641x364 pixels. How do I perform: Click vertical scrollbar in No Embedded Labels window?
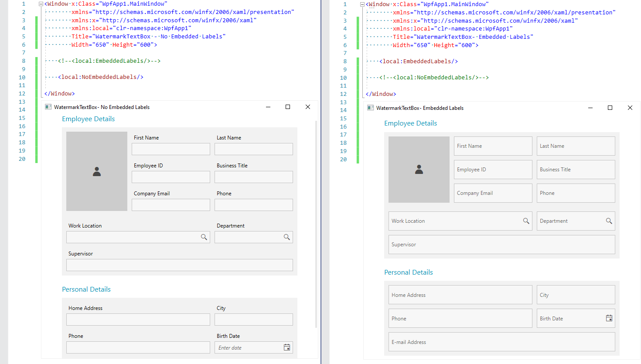317,225
